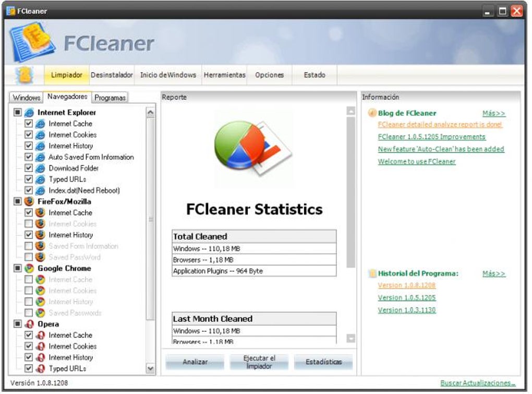Click IE icon beside Download Folder

pos(40,168)
